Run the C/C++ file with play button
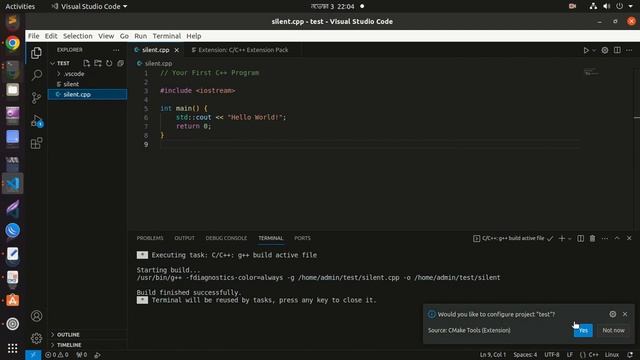 tap(586, 50)
